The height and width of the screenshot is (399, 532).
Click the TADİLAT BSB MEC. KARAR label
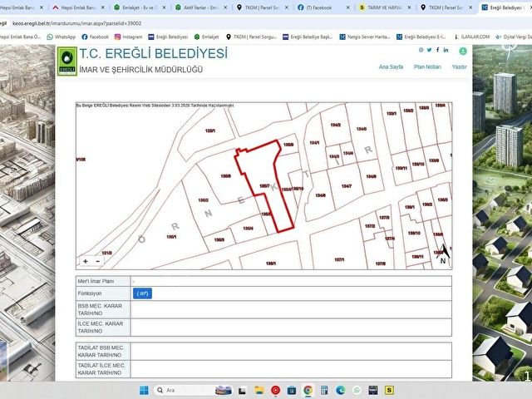tap(101, 351)
